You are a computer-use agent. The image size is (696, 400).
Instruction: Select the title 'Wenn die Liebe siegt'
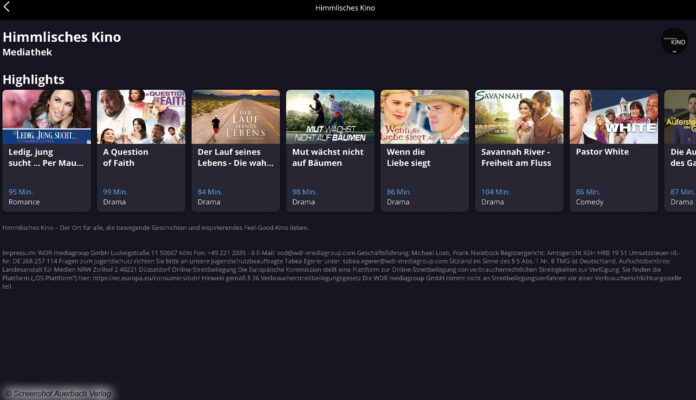pos(408,157)
